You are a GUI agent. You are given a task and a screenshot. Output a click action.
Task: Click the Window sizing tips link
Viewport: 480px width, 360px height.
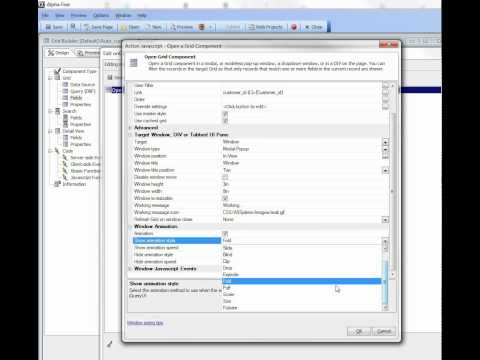pyautogui.click(x=145, y=323)
